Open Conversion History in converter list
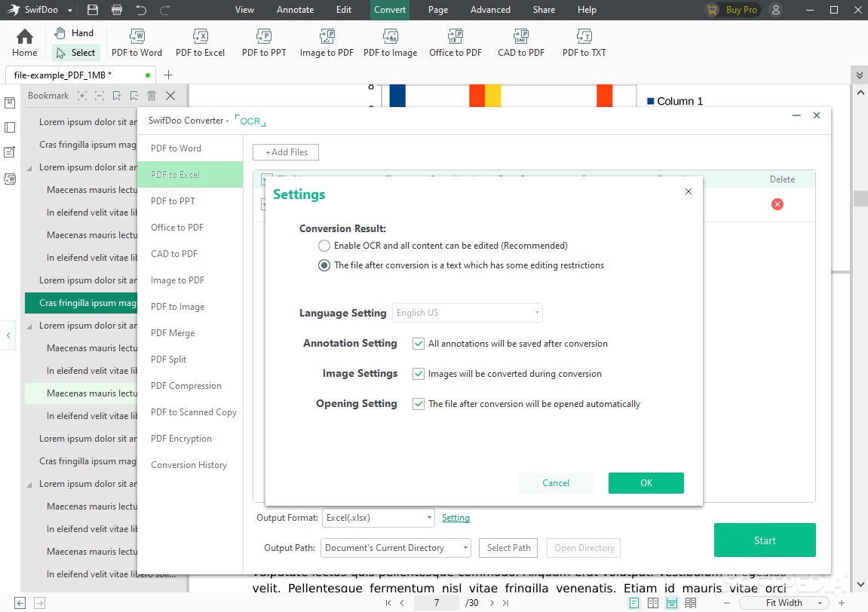This screenshot has height=612, width=868. click(190, 465)
